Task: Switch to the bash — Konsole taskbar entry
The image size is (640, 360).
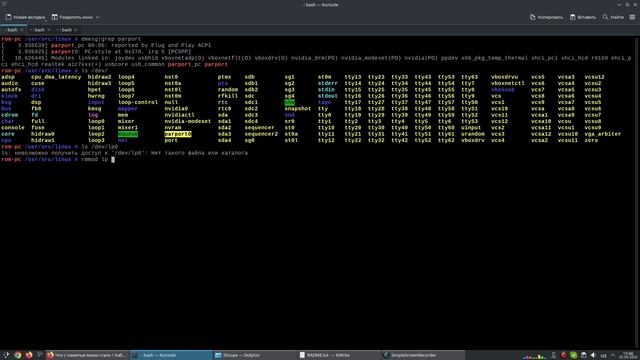Action: (x=171, y=355)
